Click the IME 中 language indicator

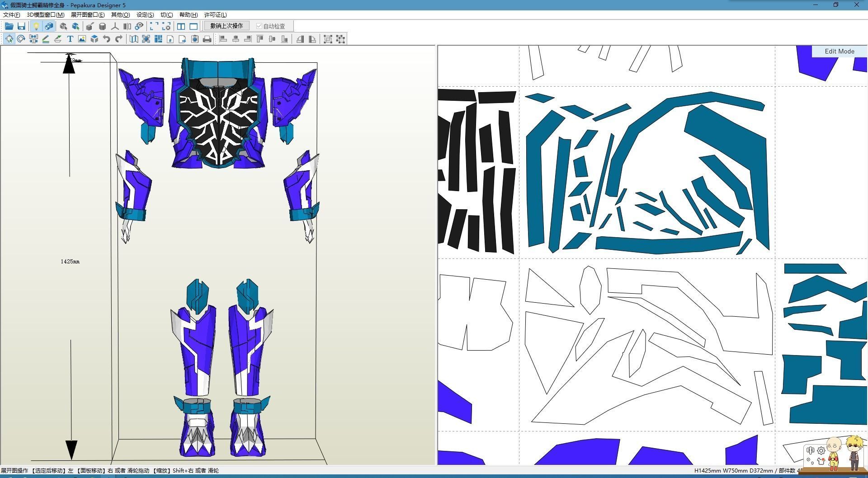coord(810,450)
